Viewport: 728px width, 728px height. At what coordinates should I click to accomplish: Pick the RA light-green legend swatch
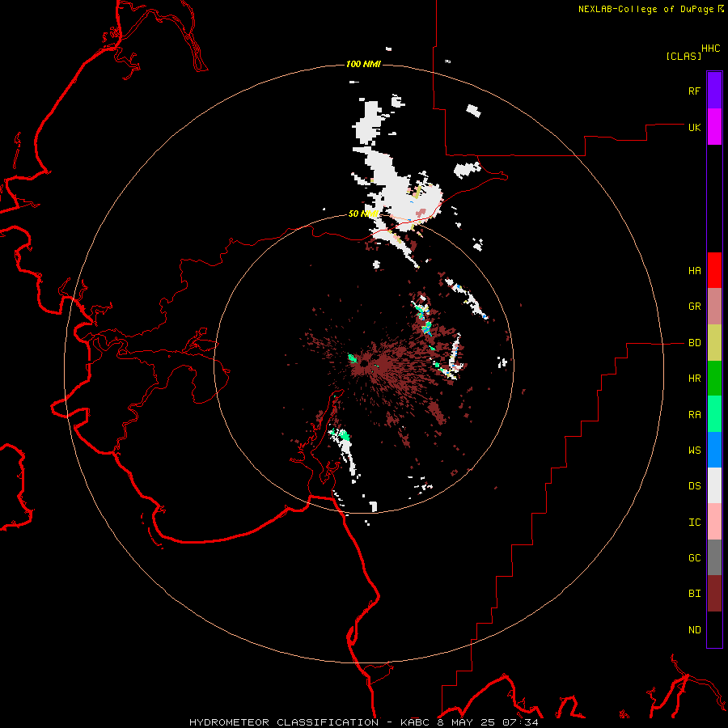click(x=714, y=414)
